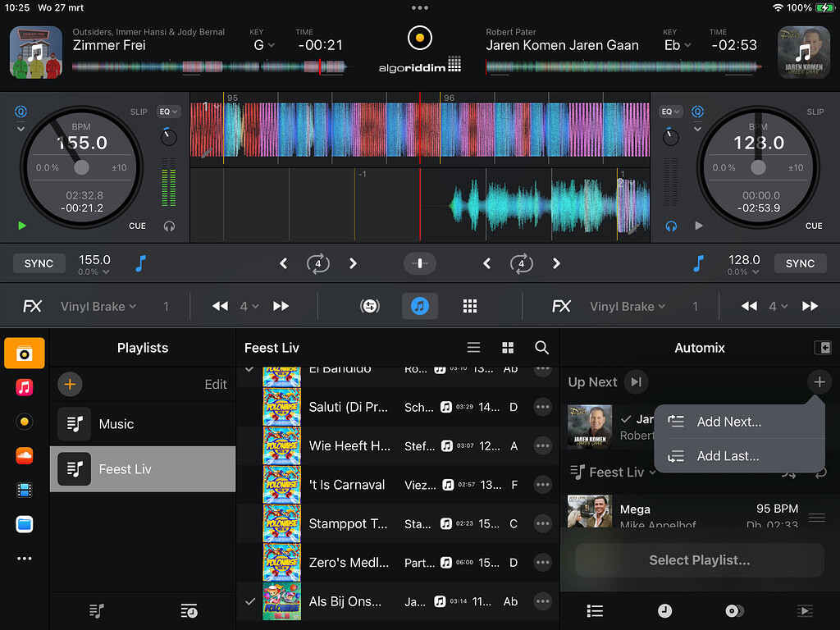This screenshot has width=840, height=630.
Task: Select the queue list icon in Automix bar
Action: (x=595, y=610)
